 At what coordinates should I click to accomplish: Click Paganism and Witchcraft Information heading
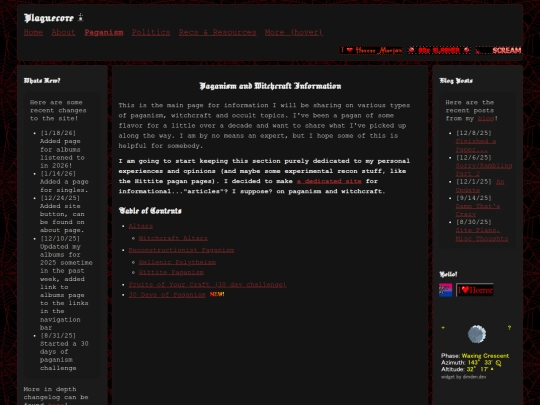(270, 86)
